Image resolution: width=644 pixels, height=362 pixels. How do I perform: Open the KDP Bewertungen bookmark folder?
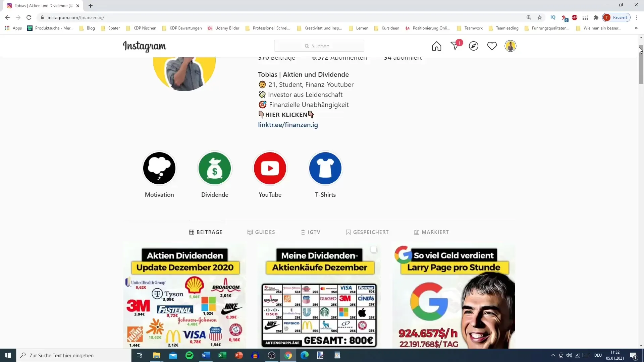coord(182,28)
